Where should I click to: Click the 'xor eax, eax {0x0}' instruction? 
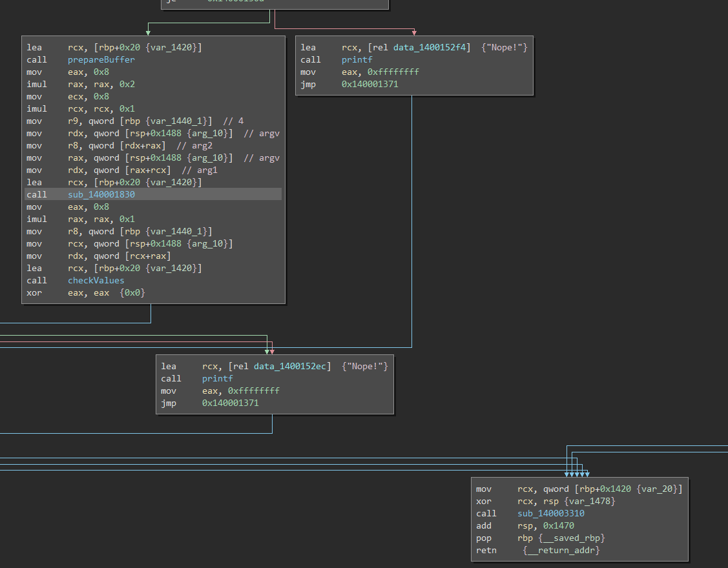click(86, 293)
